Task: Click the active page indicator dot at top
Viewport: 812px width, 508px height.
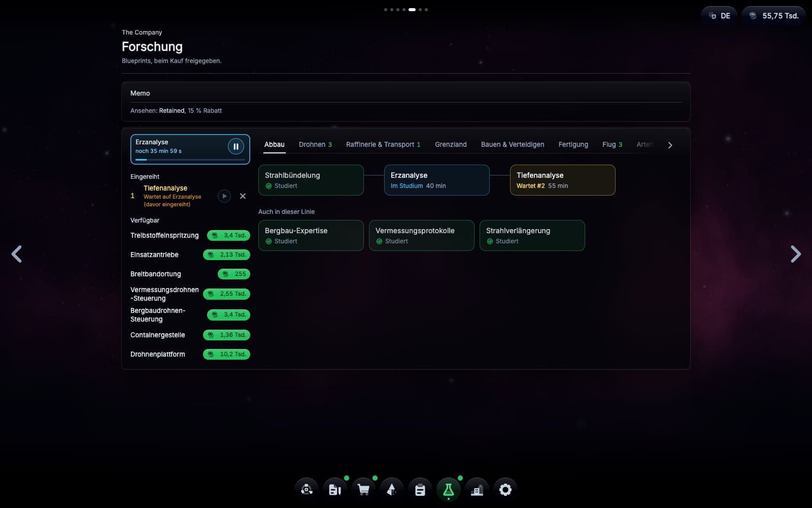Action: 412,10
